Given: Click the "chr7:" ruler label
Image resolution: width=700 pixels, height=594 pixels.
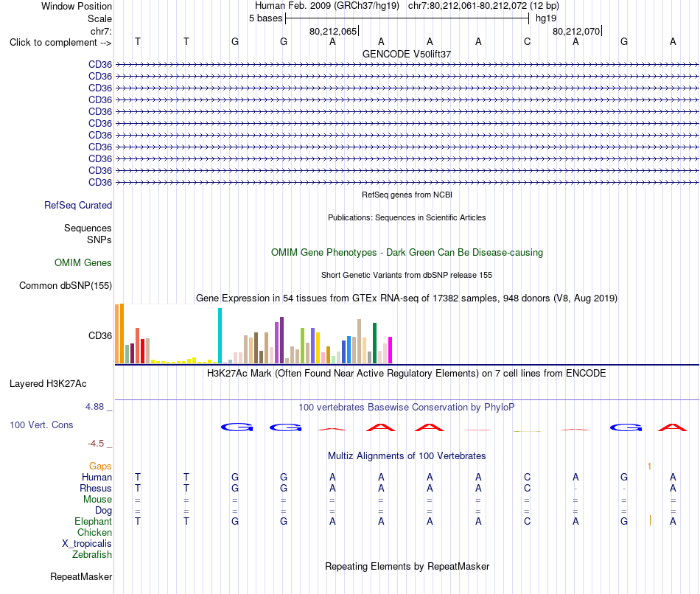Looking at the screenshot, I should 101,31.
